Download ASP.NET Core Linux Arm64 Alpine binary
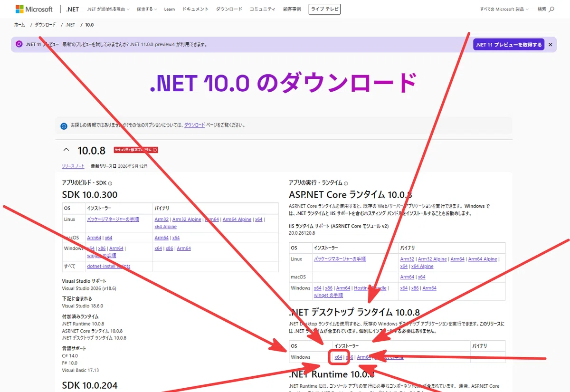This screenshot has width=570, height=392. [483, 259]
